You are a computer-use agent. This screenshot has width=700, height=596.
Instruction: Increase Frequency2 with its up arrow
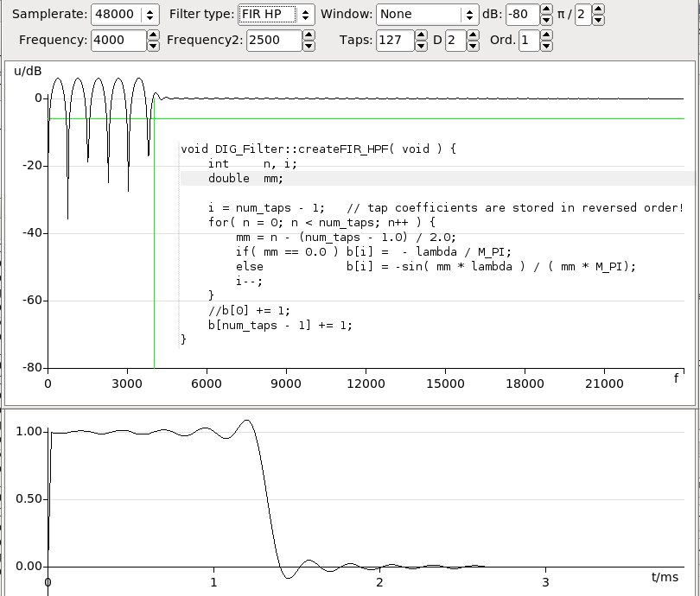(x=309, y=35)
